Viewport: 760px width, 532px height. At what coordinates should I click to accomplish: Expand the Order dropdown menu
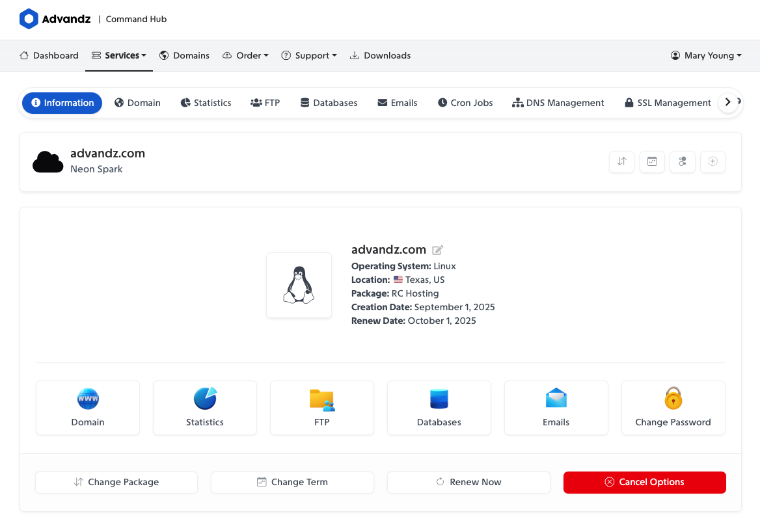point(245,55)
